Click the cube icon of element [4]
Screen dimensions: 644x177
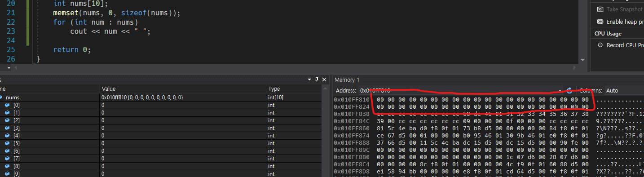click(x=7, y=135)
